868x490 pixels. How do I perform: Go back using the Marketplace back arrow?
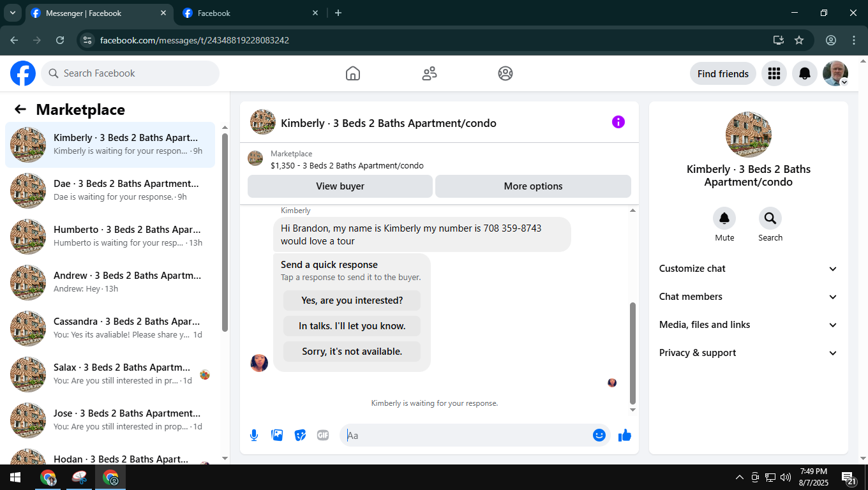point(20,109)
